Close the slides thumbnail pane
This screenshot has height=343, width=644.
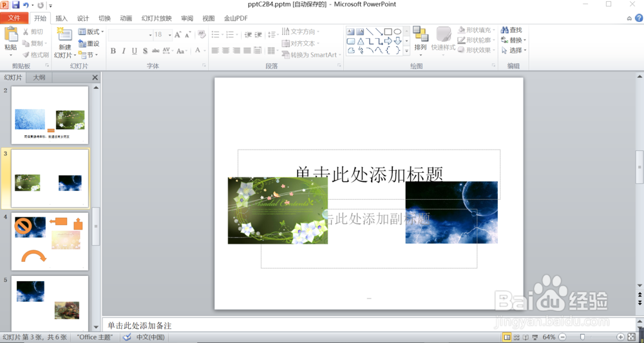click(95, 77)
